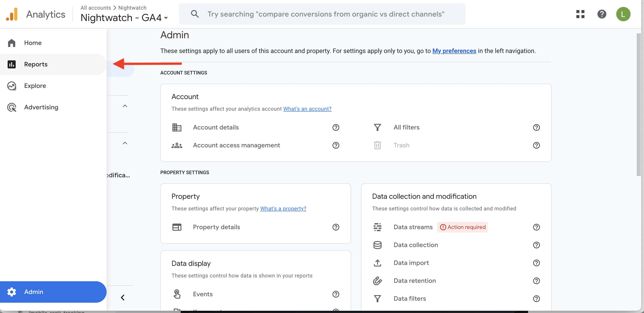Click the search input field
The width and height of the screenshot is (644, 313).
pyautogui.click(x=325, y=14)
